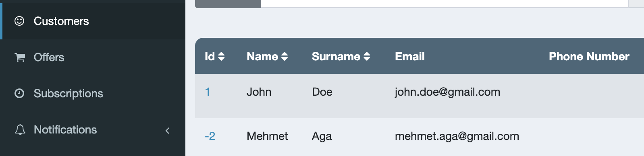Viewport: 644px width, 156px height.
Task: Open the Subscriptions page
Action: (93, 93)
